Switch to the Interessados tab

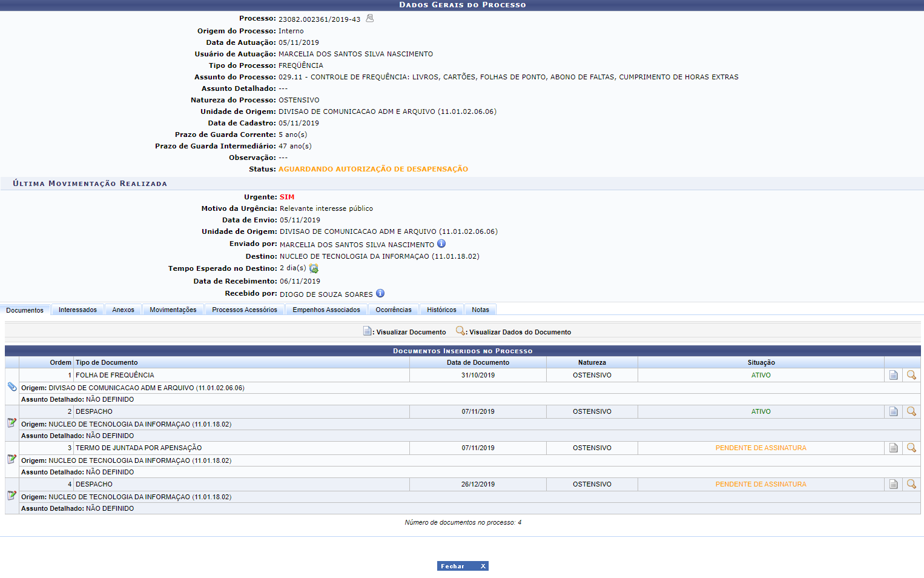(78, 310)
